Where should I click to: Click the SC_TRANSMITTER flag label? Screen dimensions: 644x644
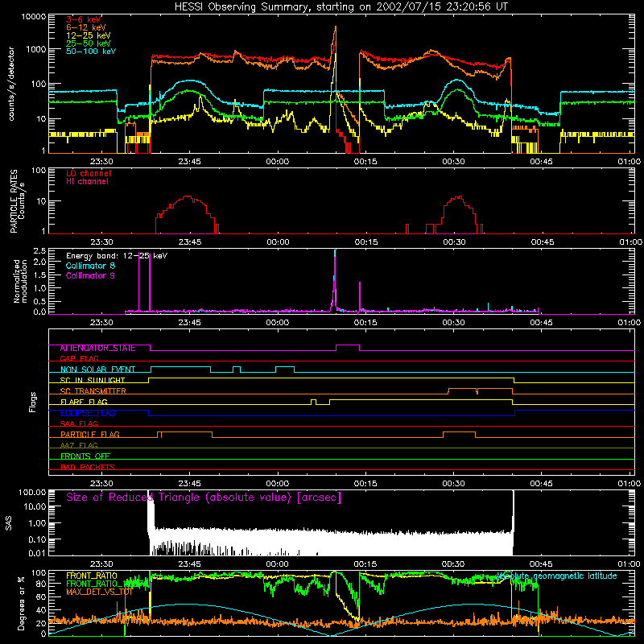pos(93,391)
